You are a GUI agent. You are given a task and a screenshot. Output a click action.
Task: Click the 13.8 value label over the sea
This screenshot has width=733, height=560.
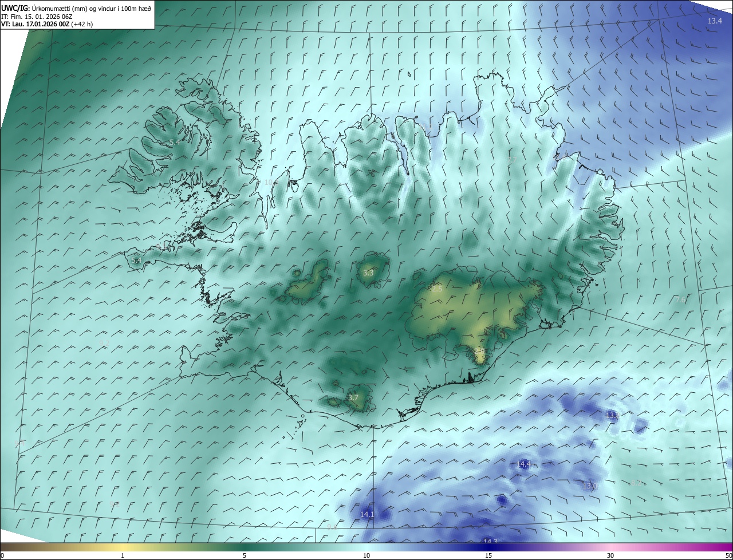point(612,415)
